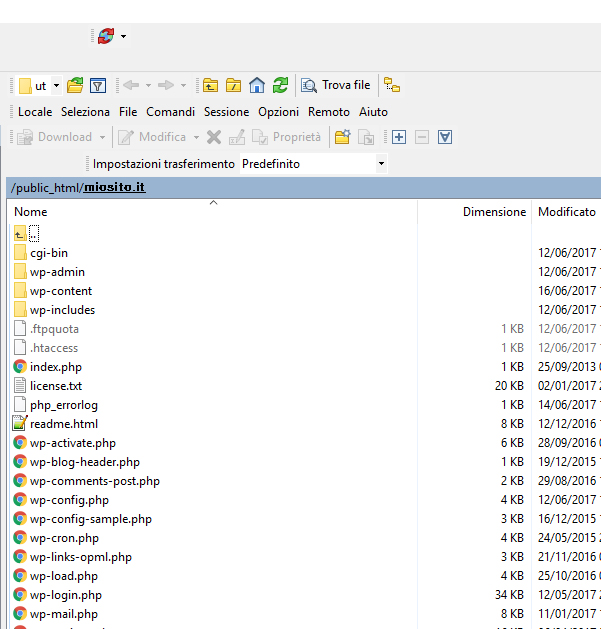Viewport: 601px width, 629px height.
Task: Click the select files plus icon
Action: (399, 137)
